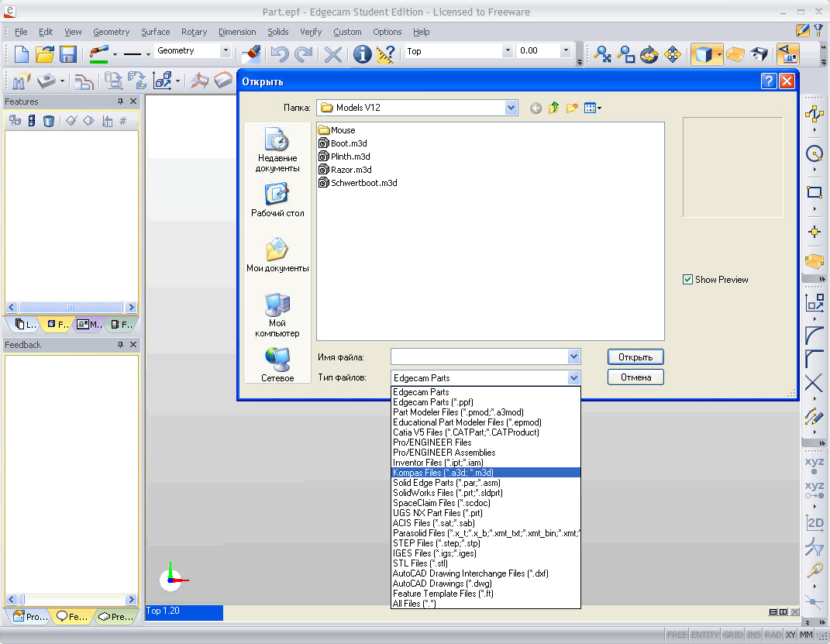Click the trash bin icon in Features panel
This screenshot has height=644, width=830.
click(49, 121)
